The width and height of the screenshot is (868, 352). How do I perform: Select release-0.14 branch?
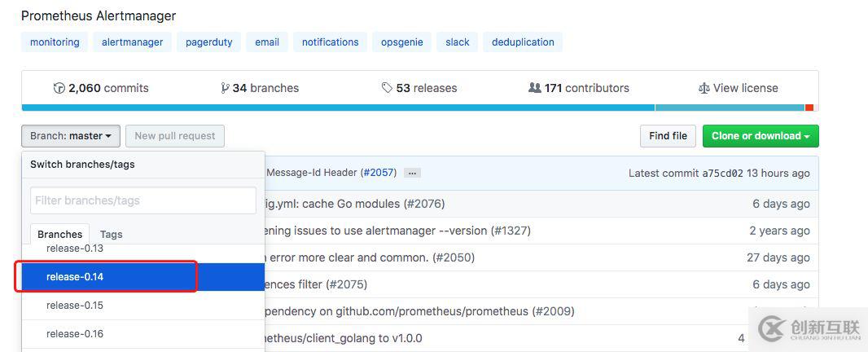point(142,276)
